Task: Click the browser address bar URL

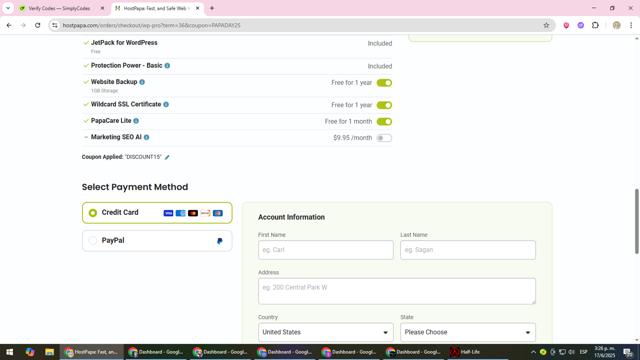Action: click(151, 25)
